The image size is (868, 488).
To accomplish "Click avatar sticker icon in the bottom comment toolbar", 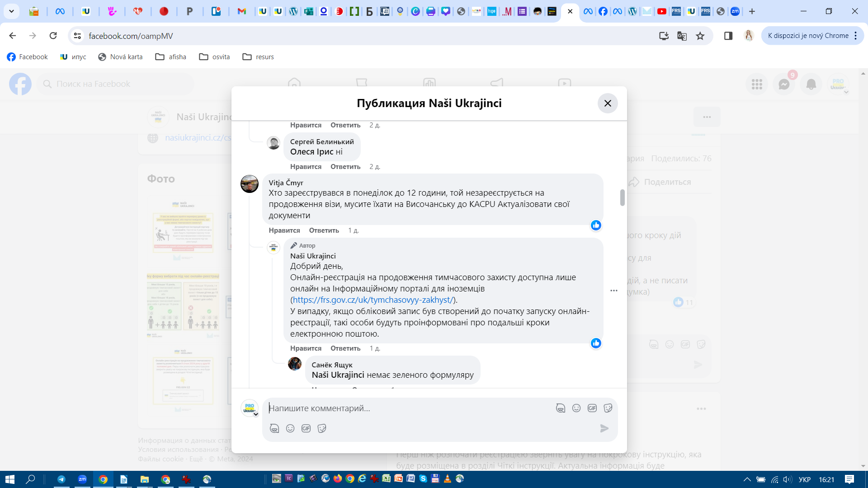I will coord(274,428).
